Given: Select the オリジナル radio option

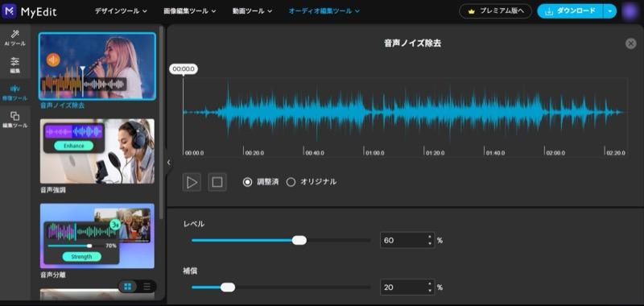Looking at the screenshot, I should [291, 182].
